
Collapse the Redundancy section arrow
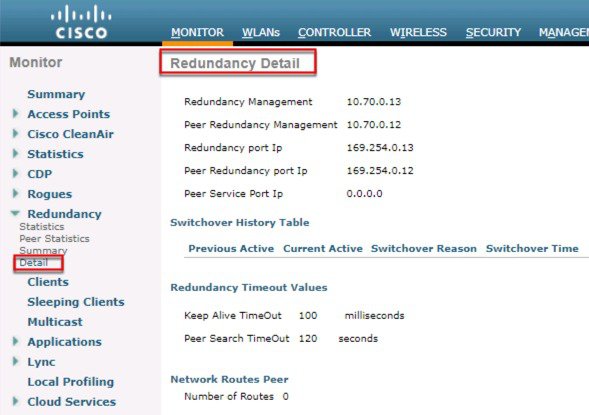15,213
